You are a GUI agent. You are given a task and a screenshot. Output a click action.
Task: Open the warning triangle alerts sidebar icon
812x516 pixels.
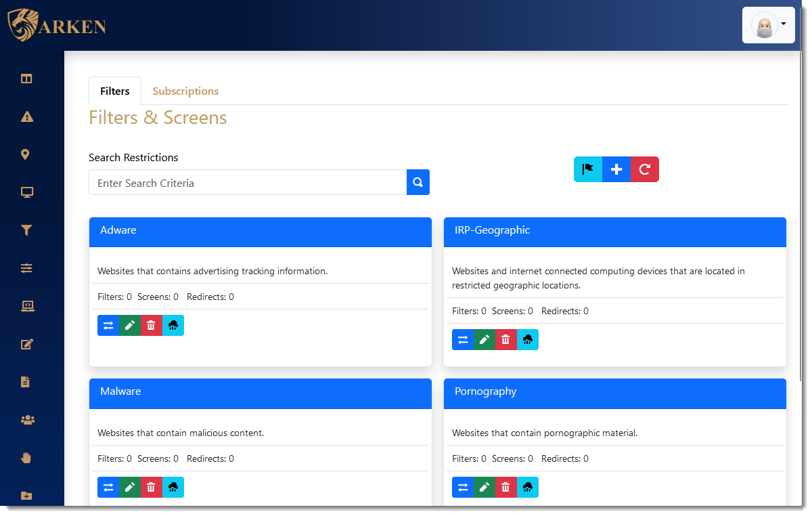pos(26,116)
